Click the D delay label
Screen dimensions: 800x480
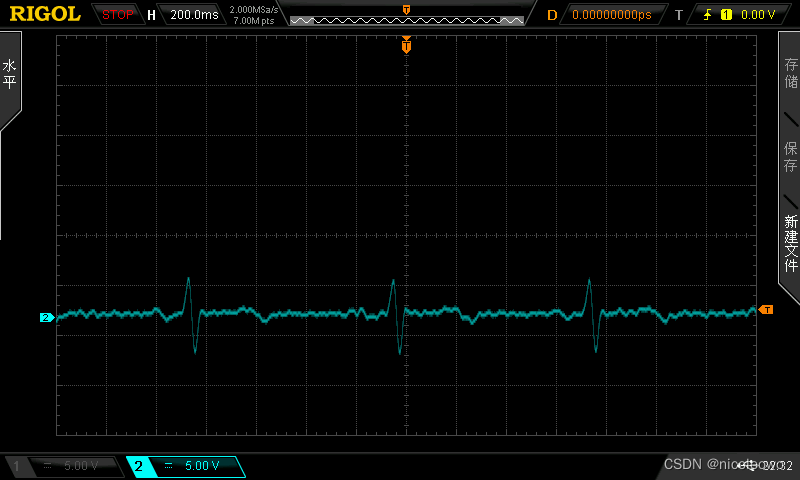click(552, 15)
